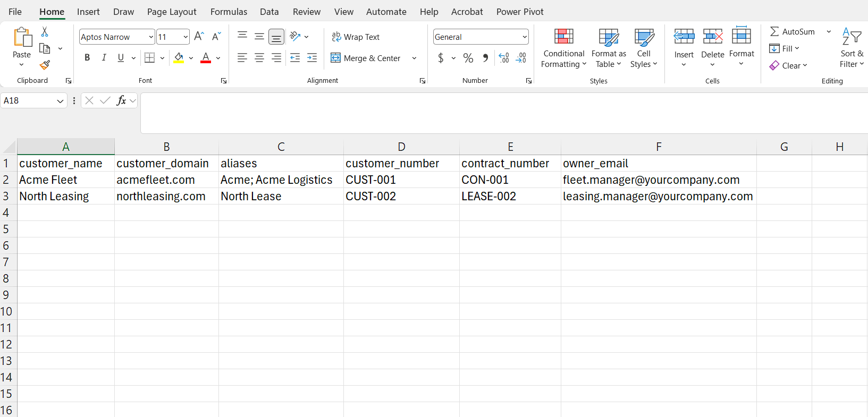The width and height of the screenshot is (868, 417).
Task: Click the Delete cells icon
Action: coord(713,37)
